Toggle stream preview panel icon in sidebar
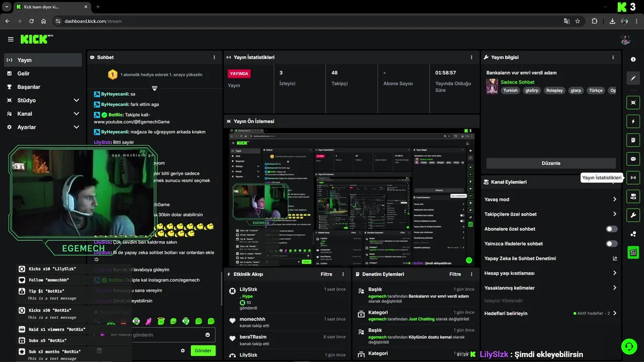The height and width of the screenshot is (362, 644). coord(633,103)
